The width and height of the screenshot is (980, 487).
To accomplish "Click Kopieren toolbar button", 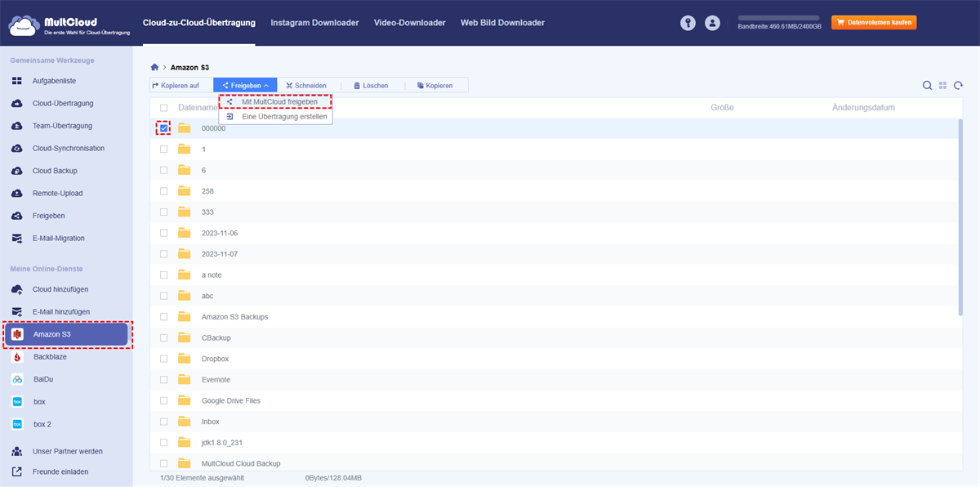I will pyautogui.click(x=434, y=85).
